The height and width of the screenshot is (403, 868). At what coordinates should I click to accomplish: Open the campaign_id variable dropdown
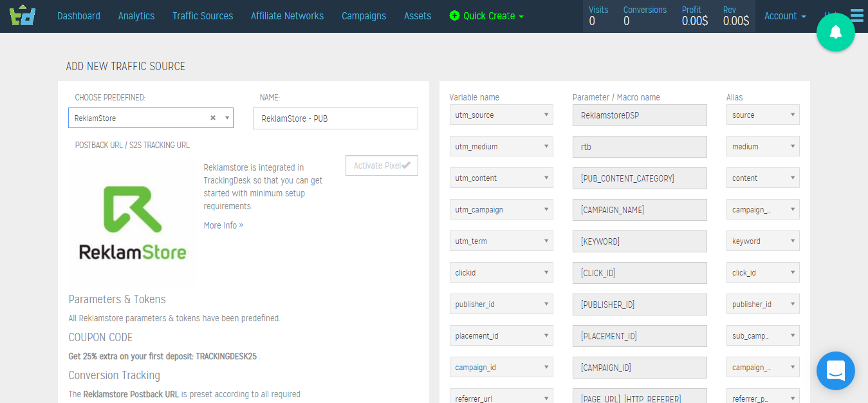click(x=501, y=367)
